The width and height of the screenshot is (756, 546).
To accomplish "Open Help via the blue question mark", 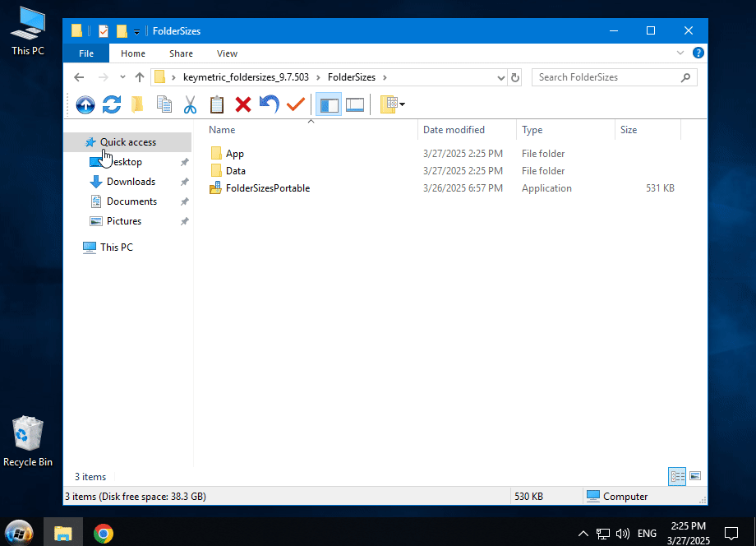I will [698, 53].
